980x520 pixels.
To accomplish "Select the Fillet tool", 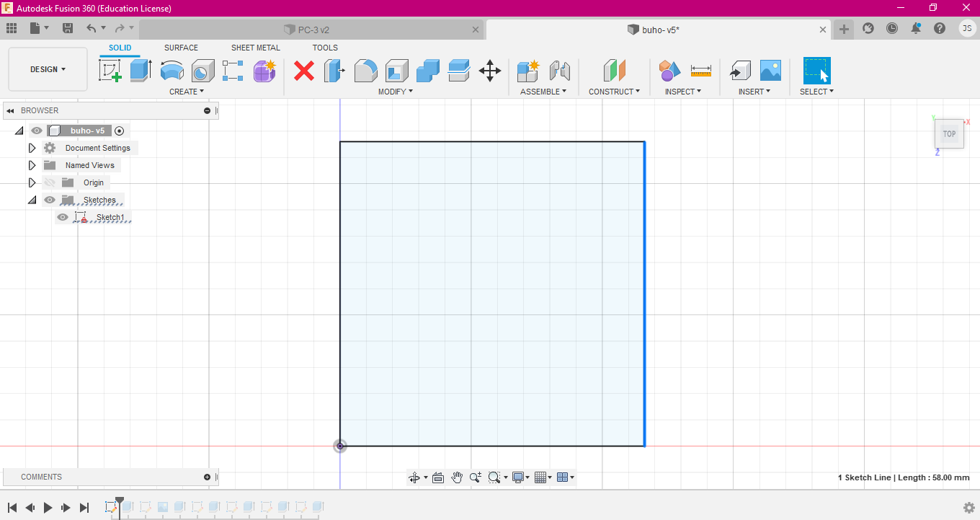I will [x=366, y=71].
